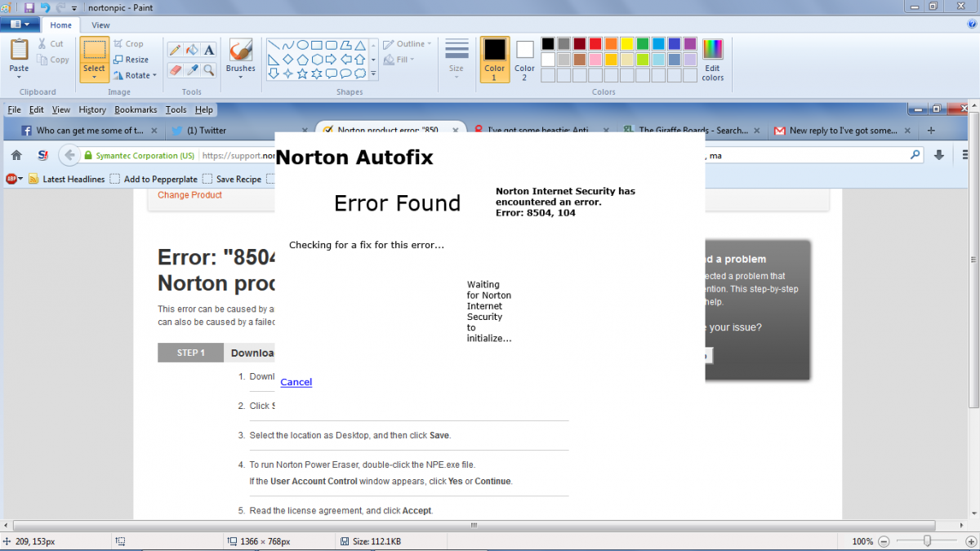The width and height of the screenshot is (980, 551).
Task: Open the Select dropdown arrow
Action: click(94, 78)
